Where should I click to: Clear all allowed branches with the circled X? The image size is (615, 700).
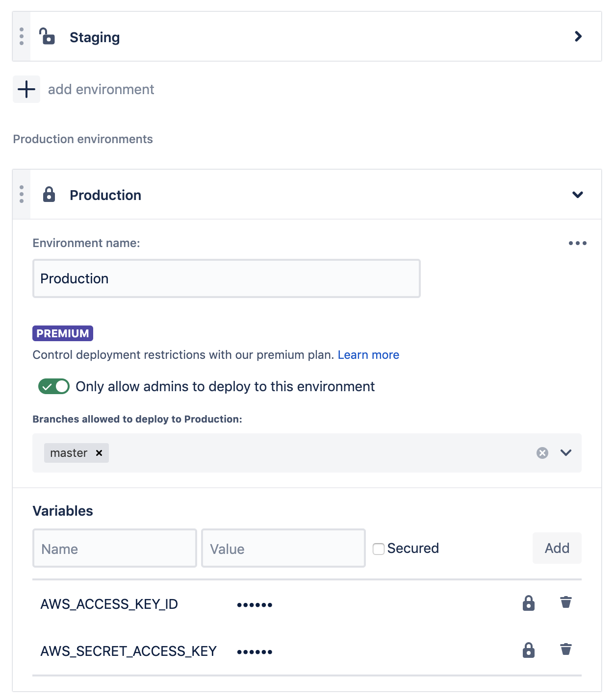coord(542,453)
